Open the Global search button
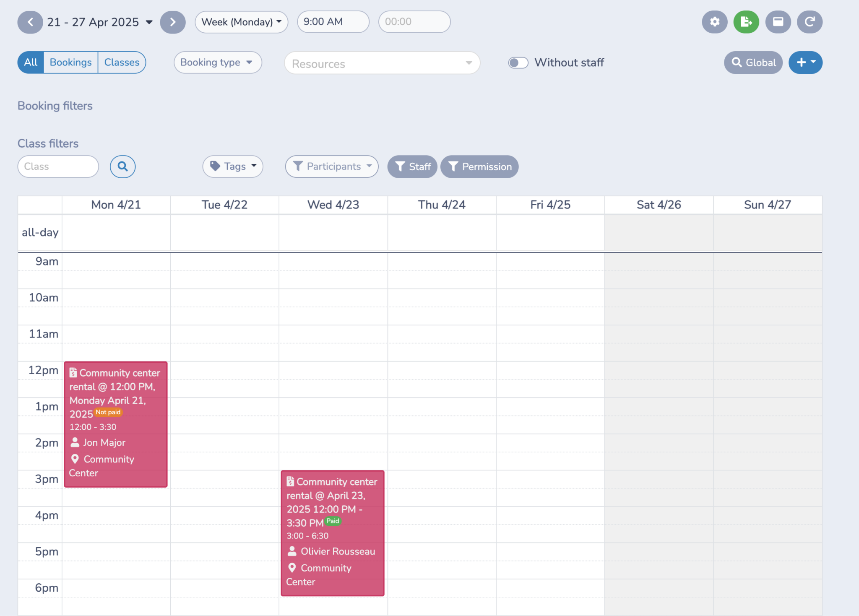The image size is (859, 616). coord(753,62)
